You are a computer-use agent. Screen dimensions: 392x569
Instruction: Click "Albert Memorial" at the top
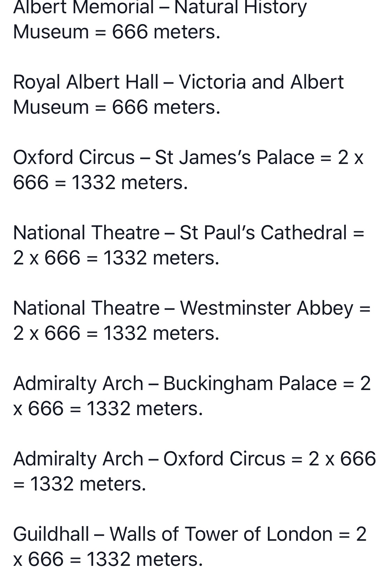click(84, 7)
